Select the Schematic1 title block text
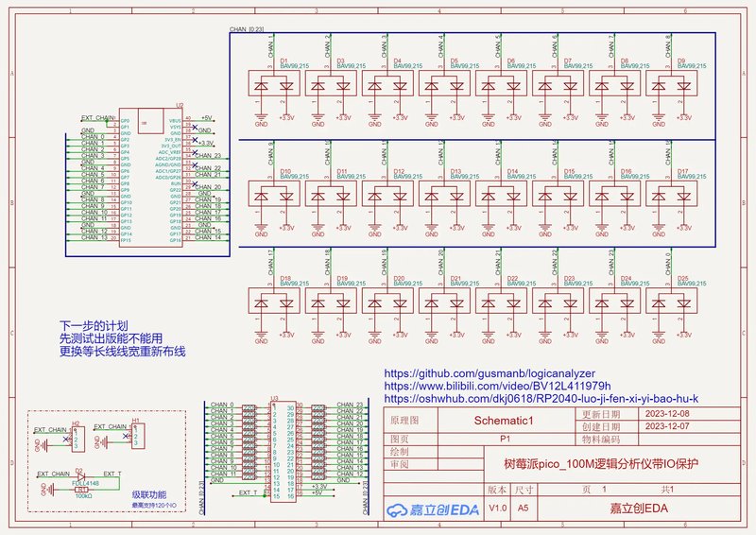The width and height of the screenshot is (756, 535). (504, 421)
